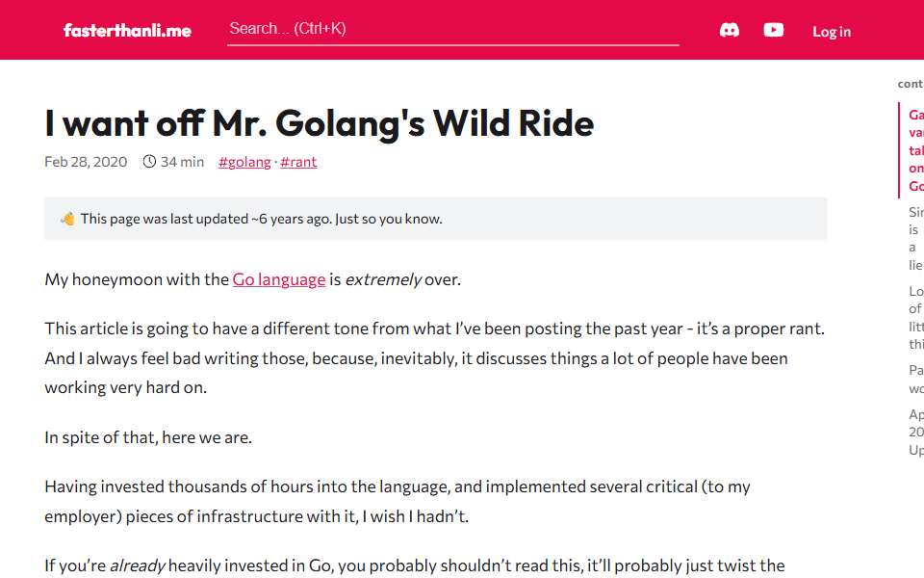The width and height of the screenshot is (924, 578).
Task: Jump to contents entry starting 'Ap'
Action: pos(915,432)
